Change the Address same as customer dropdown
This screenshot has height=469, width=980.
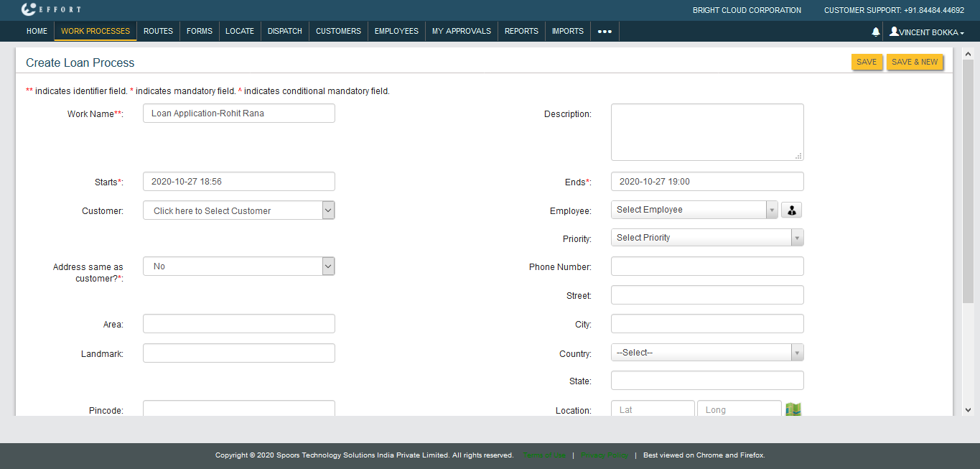239,266
